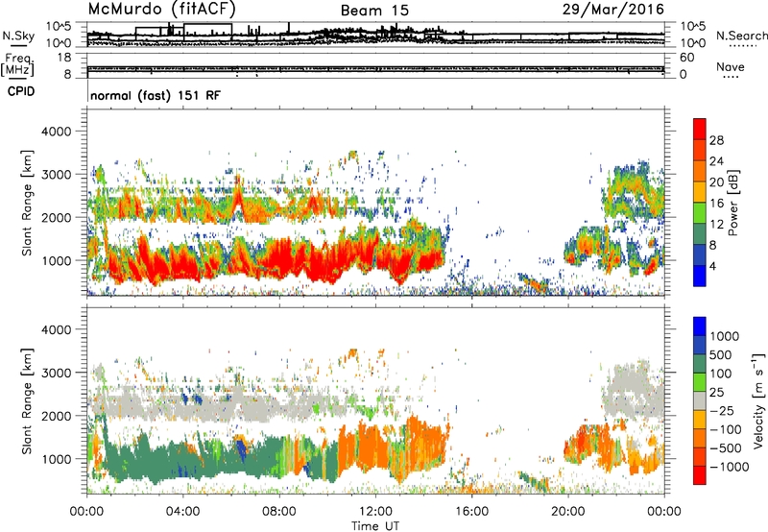The image size is (768, 532).
Task: Click the '4000' tick of the power plot
Action: (x=56, y=132)
